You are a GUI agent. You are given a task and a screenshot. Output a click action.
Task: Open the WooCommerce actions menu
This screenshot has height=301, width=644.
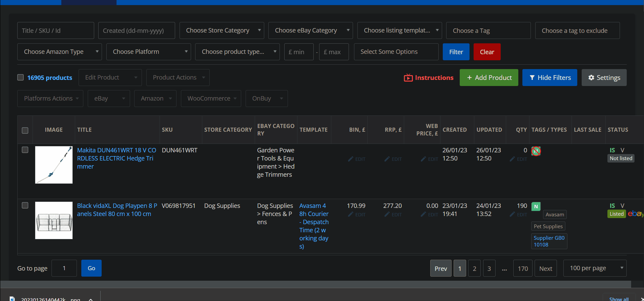coord(211,99)
